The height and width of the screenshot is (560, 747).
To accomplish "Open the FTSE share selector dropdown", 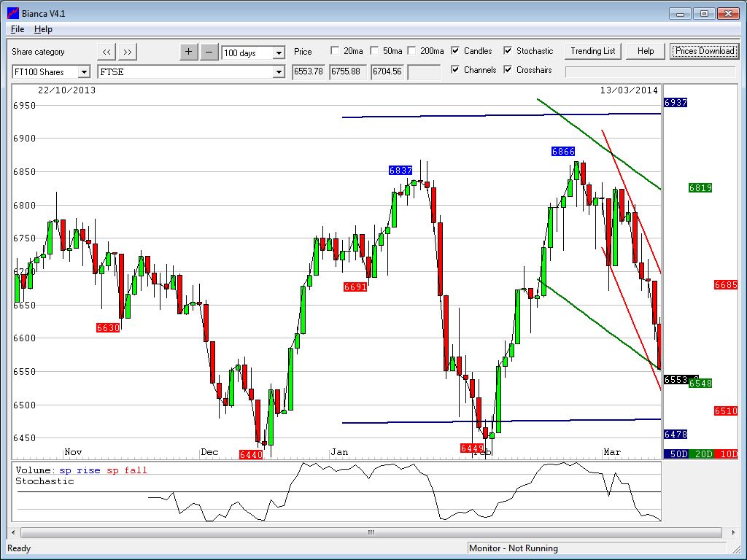I will 278,72.
